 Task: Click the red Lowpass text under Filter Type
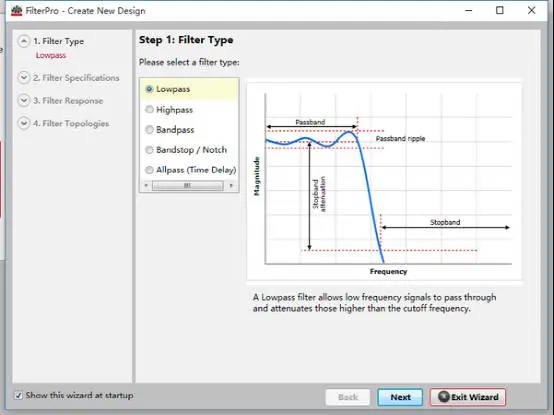pos(51,55)
